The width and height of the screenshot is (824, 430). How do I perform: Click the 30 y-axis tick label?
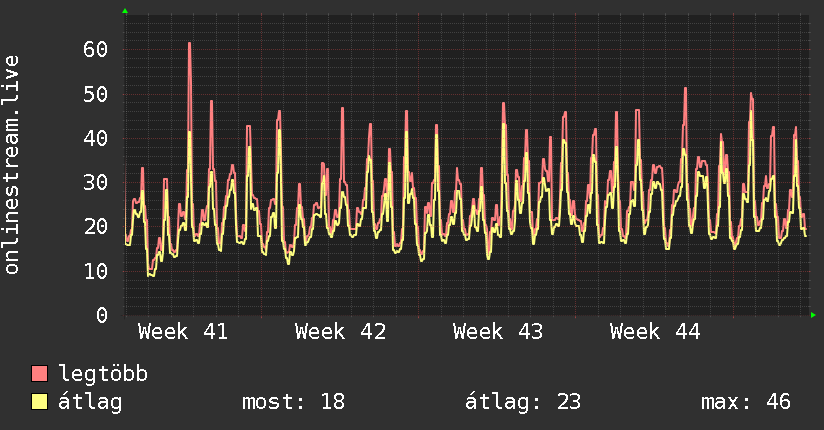point(96,183)
